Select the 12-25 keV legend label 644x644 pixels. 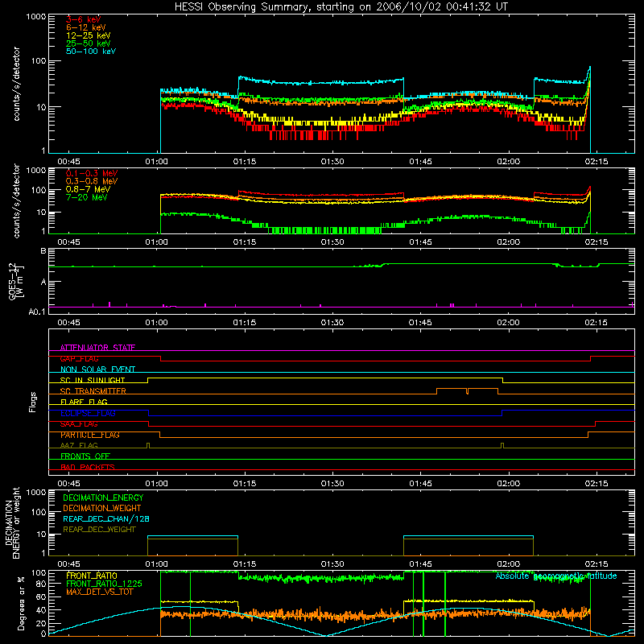(89, 35)
